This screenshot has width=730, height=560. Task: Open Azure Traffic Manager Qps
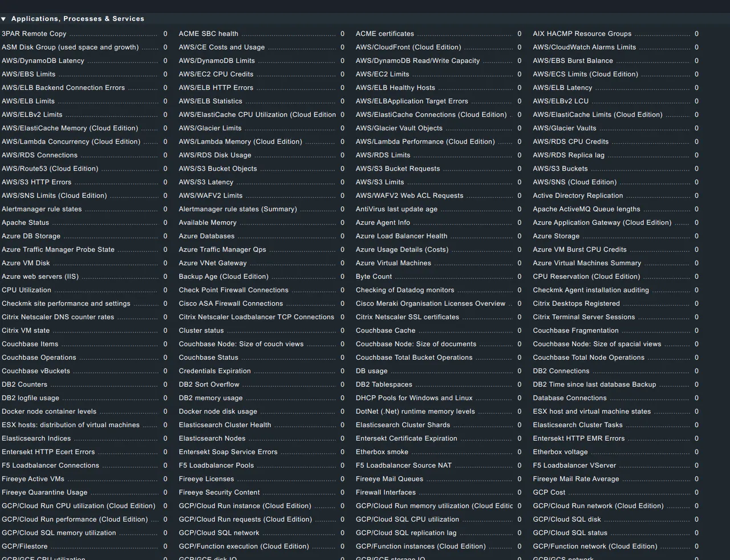pos(222,250)
